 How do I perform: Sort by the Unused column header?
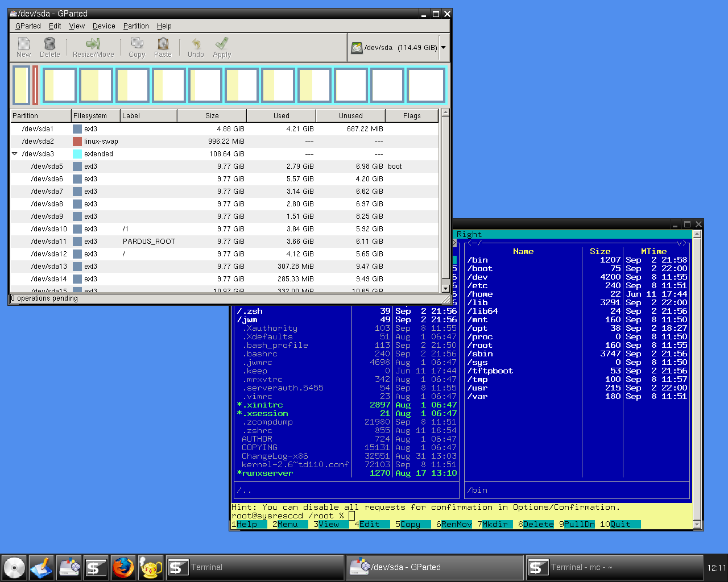click(351, 116)
